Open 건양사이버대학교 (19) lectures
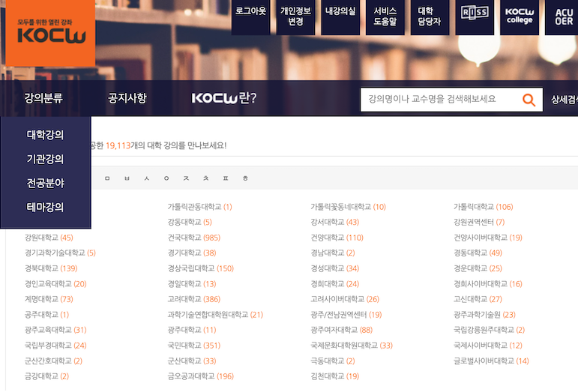578x392 pixels. click(x=488, y=238)
